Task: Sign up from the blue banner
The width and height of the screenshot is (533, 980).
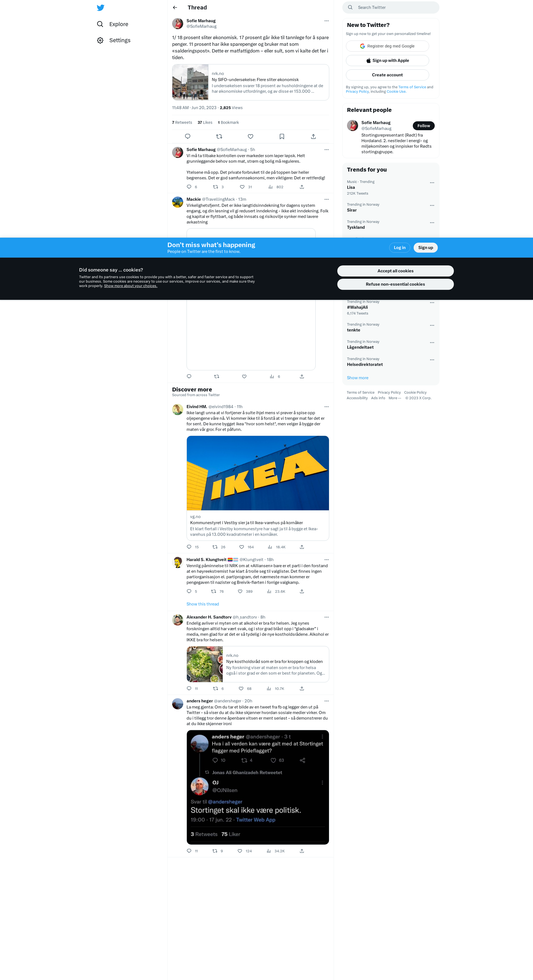Action: (x=425, y=248)
